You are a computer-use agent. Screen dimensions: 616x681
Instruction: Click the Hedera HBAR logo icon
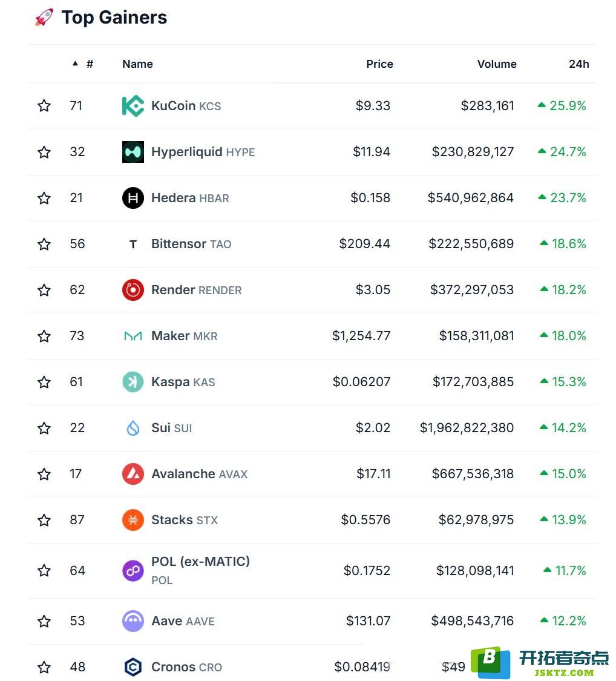coord(133,198)
